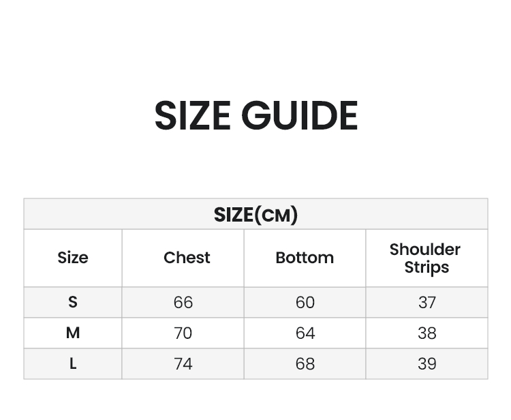Click the SIZE GUIDE heading
511x420 pixels.
click(256, 115)
